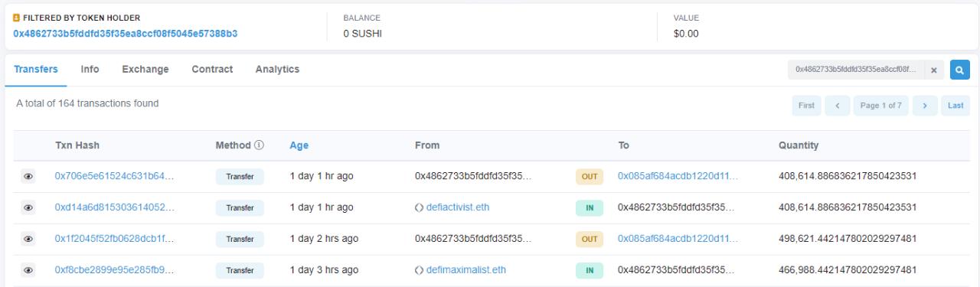Go to the next page with the right chevron
Viewport: 980px width, 287px height.
pos(925,106)
